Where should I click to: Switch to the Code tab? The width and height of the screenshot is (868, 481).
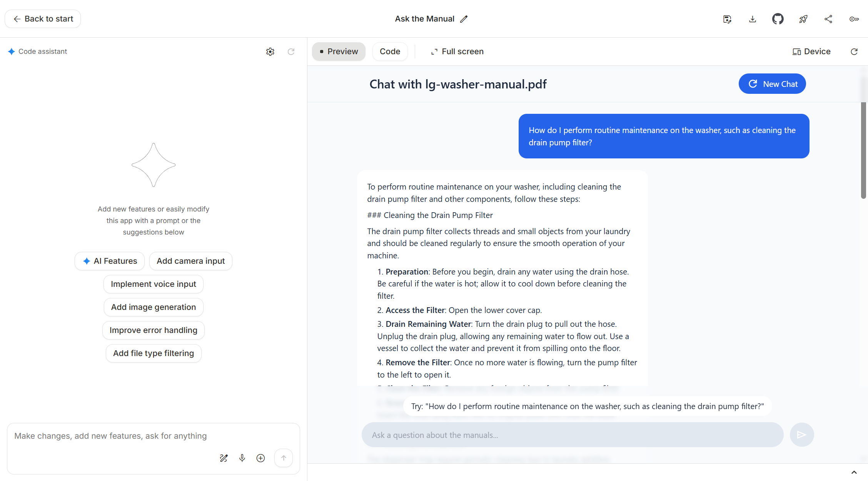pyautogui.click(x=390, y=52)
